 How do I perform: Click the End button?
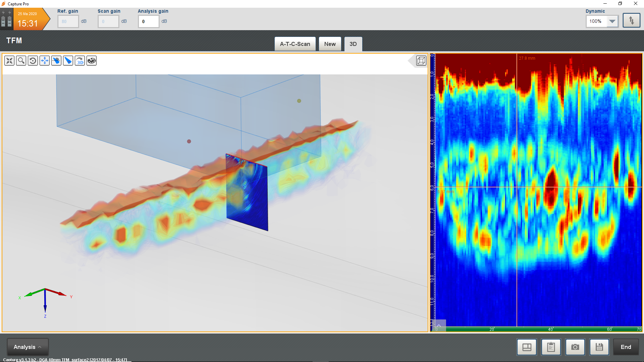(x=626, y=347)
